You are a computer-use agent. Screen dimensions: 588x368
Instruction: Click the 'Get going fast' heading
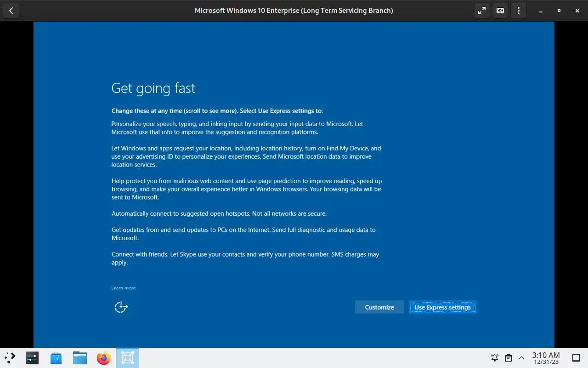point(153,88)
